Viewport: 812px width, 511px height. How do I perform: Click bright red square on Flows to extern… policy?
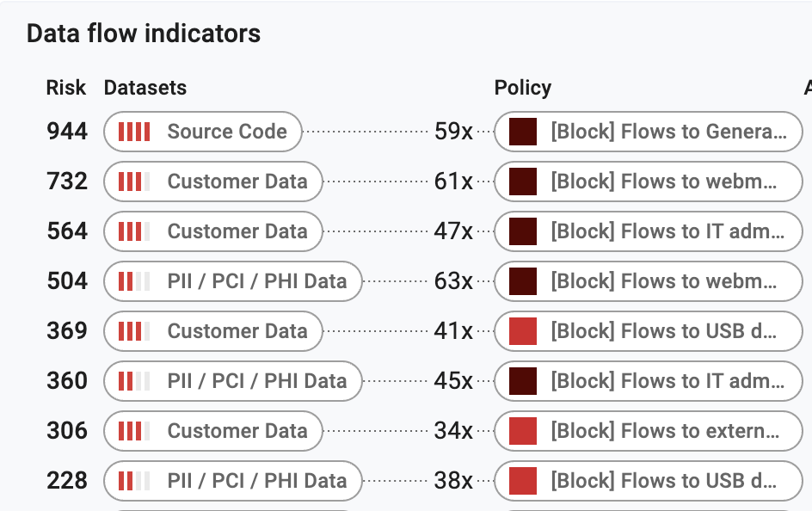(x=523, y=431)
